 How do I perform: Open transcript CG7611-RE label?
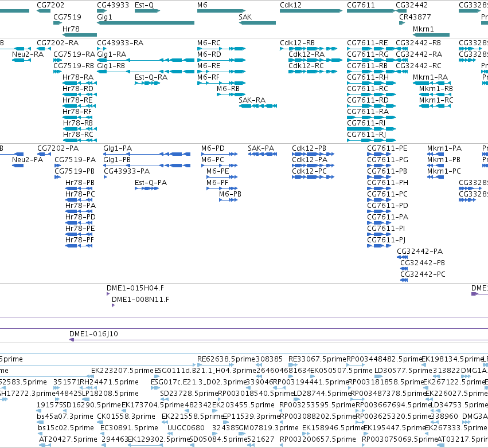(367, 43)
